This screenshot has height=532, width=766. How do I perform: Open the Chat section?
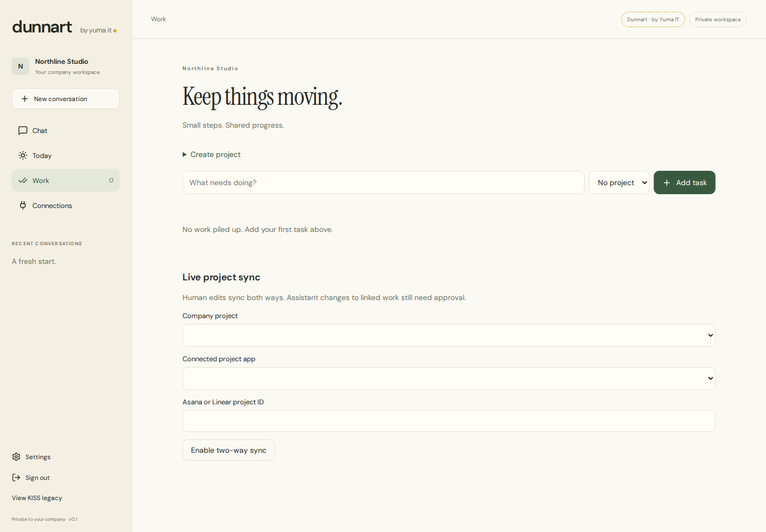pyautogui.click(x=65, y=130)
